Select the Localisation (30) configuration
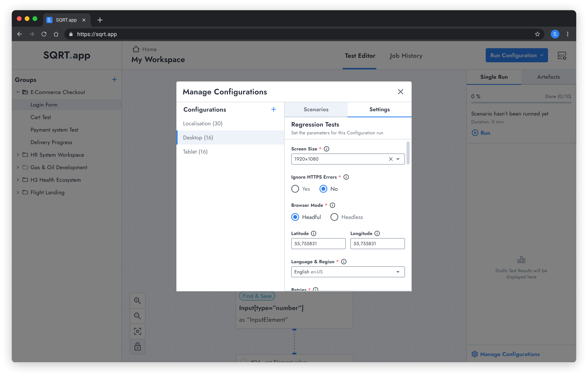 [x=230, y=124]
